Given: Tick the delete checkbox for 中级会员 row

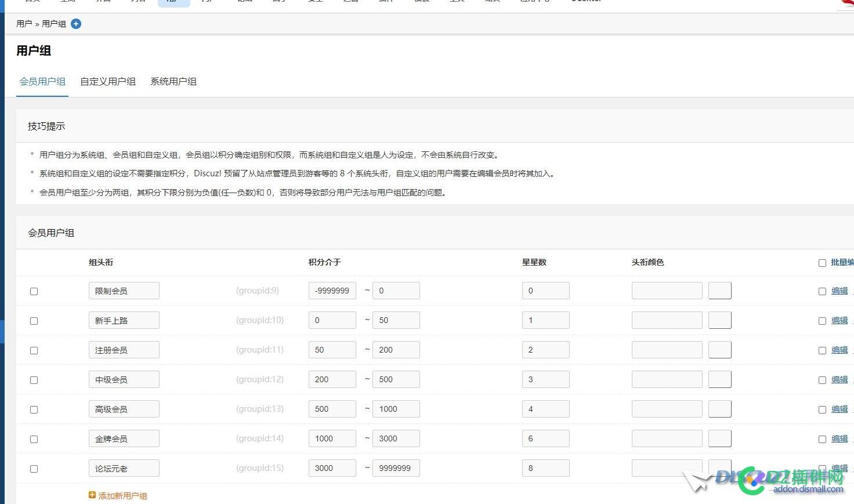Looking at the screenshot, I should tap(34, 380).
